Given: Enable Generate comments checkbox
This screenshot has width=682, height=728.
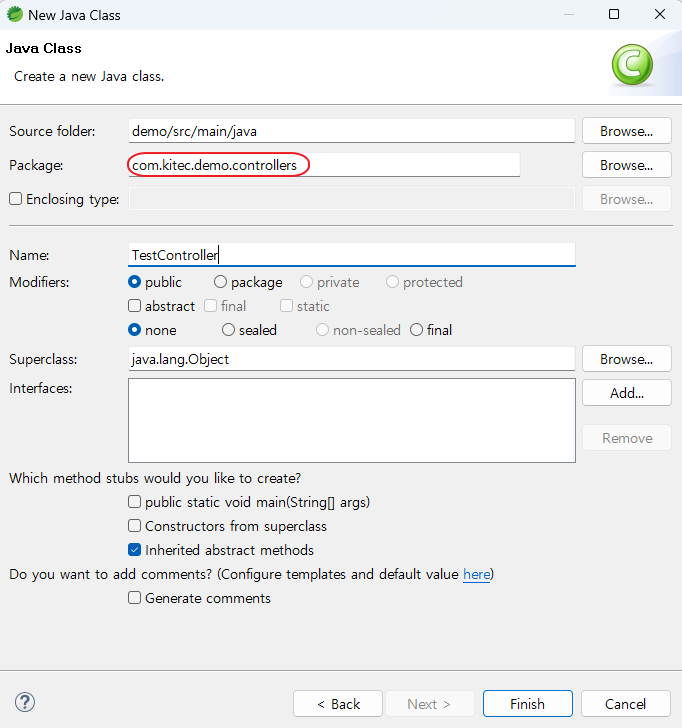Looking at the screenshot, I should point(134,598).
